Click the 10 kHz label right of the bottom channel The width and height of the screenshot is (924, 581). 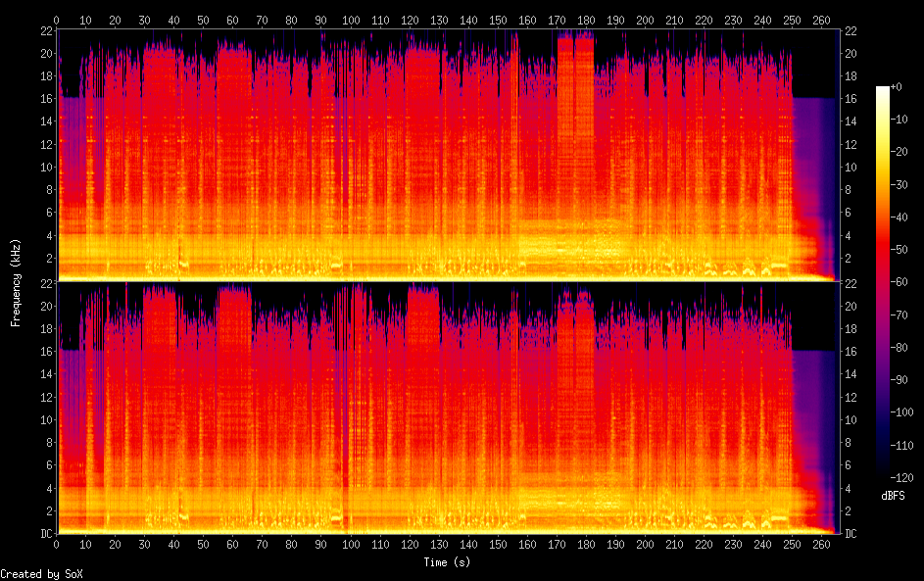849,419
